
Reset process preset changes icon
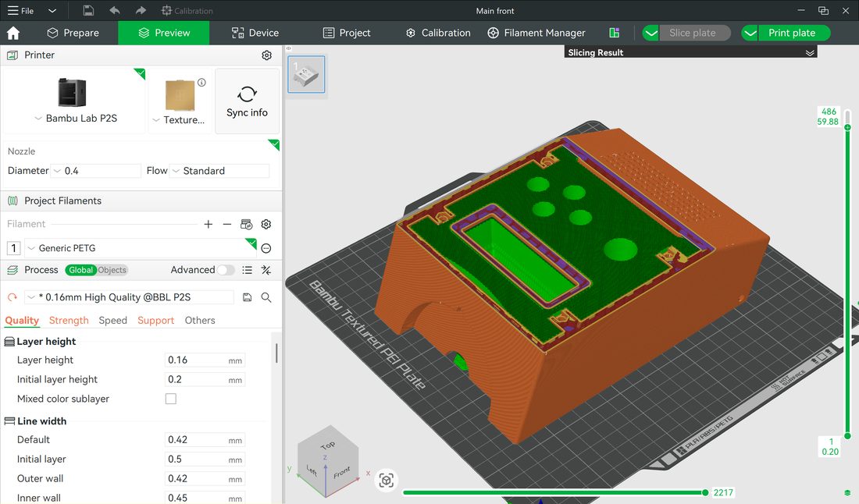point(12,297)
